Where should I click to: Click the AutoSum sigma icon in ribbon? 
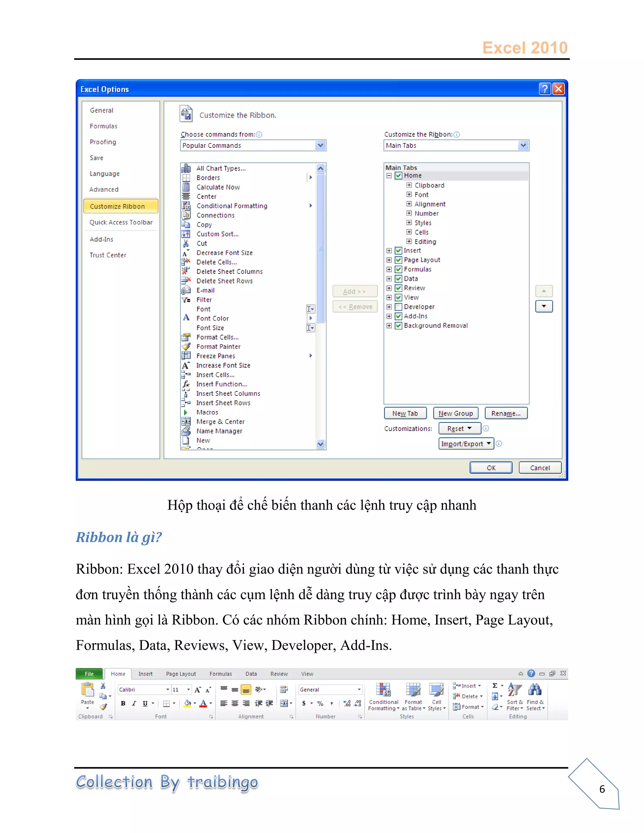pyautogui.click(x=495, y=685)
